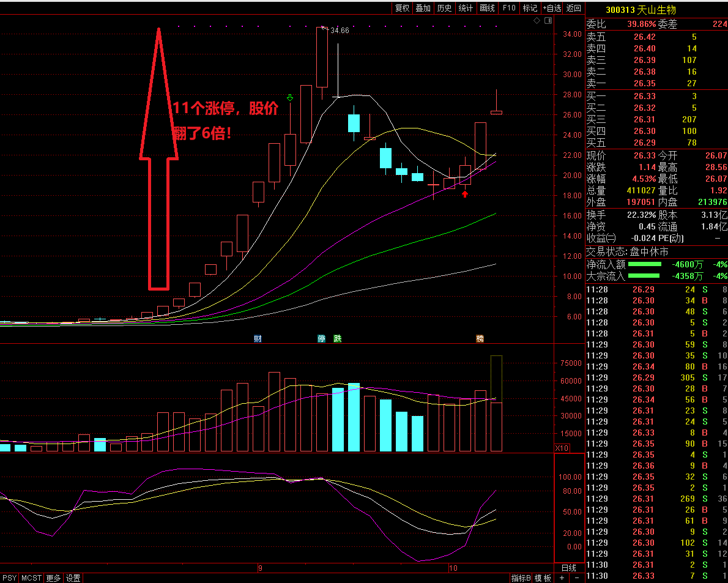Click the diamond icon above the price axis
The height and width of the screenshot is (583, 728).
pyautogui.click(x=537, y=21)
